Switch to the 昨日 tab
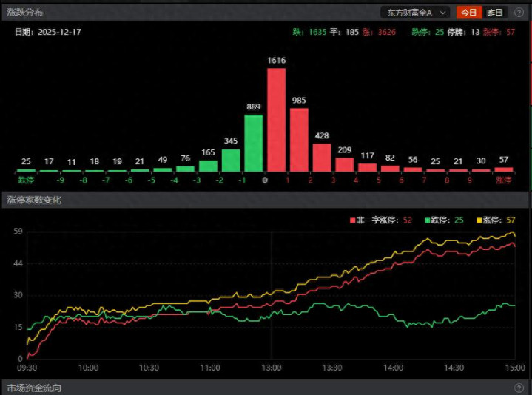 494,13
